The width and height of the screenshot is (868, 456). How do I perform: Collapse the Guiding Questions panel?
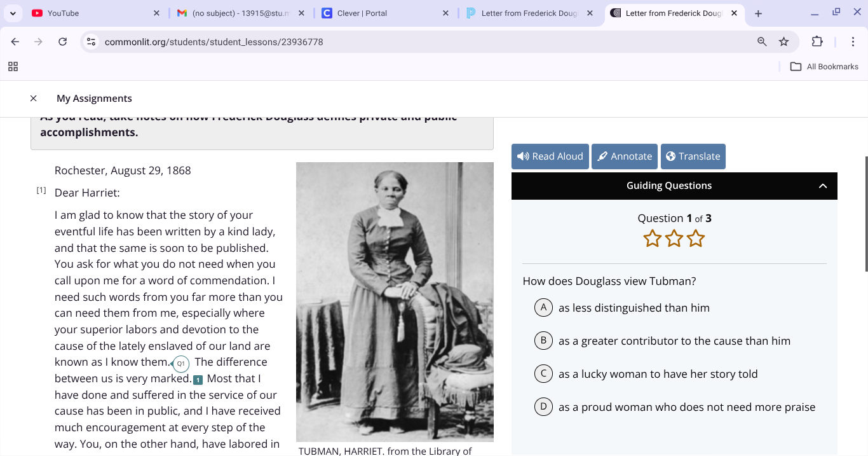(x=823, y=186)
